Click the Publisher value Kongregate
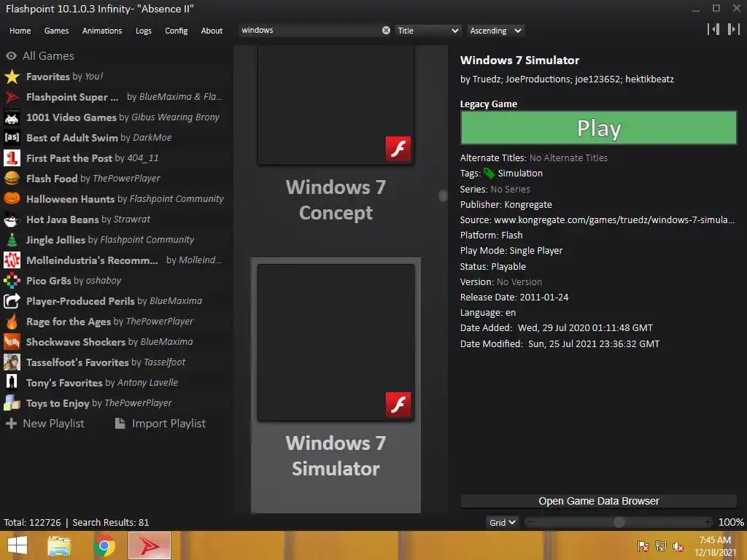The image size is (747, 560). tap(528, 205)
